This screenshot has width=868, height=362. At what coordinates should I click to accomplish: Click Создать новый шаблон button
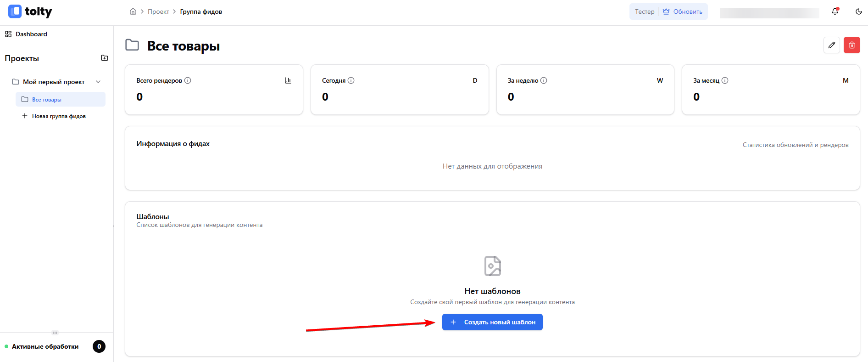coord(492,322)
